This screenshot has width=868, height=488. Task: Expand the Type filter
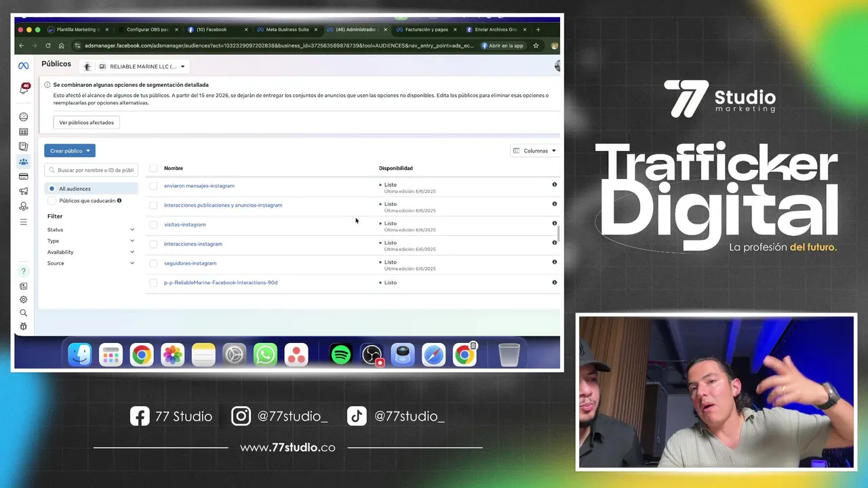pyautogui.click(x=91, y=241)
